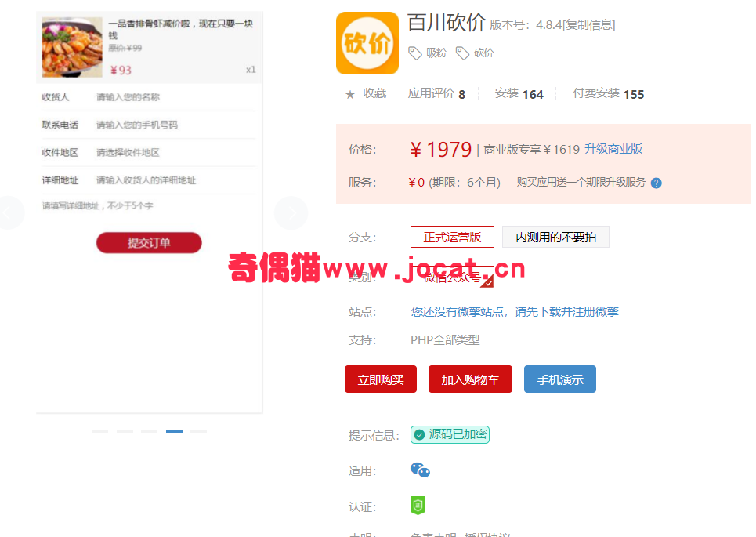756x537 pixels.
Task: Click the blue question mark help icon
Action: coord(657,183)
